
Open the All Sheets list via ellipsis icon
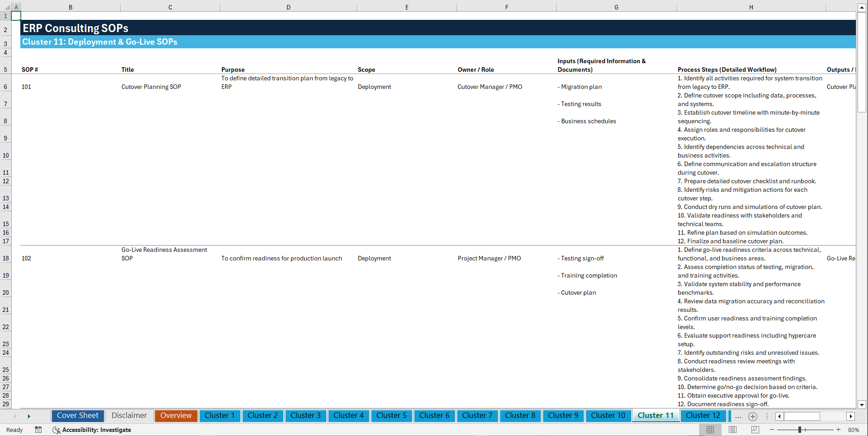738,416
